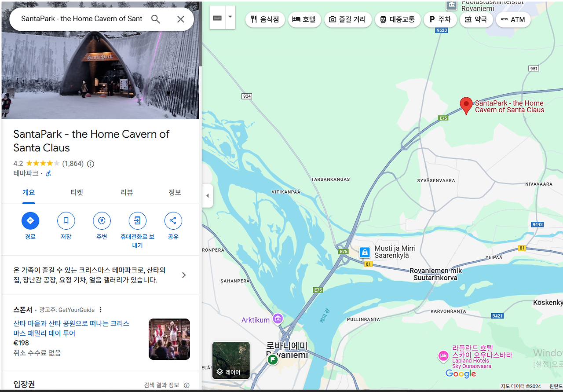Open keyboard input tool dropdown arrow
The image size is (563, 392).
point(230,18)
